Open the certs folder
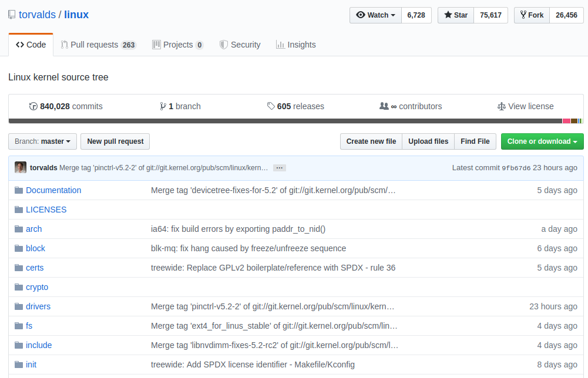This screenshot has height=378, width=588. point(35,268)
